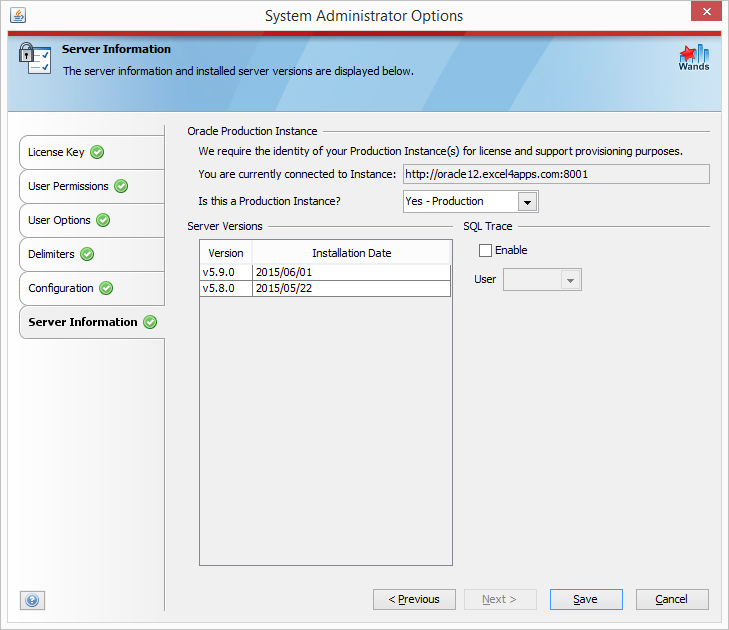Click green checkmark next to User Options

pyautogui.click(x=103, y=220)
